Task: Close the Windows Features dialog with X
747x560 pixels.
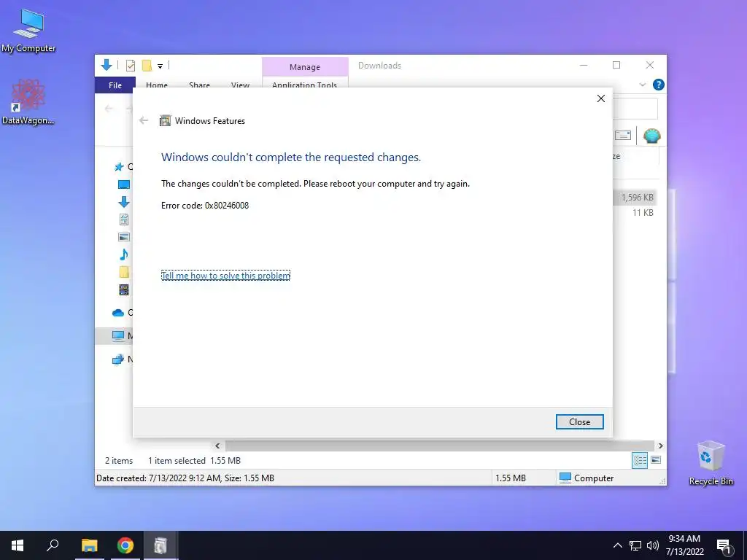Action: [601, 98]
